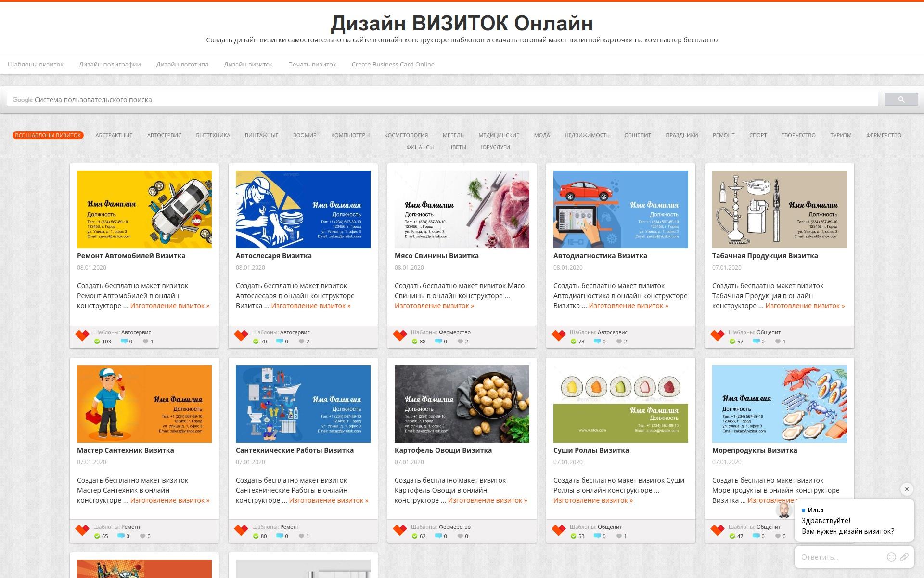Open Ремонт Автомобилей card thumbnail
This screenshot has height=578, width=924.
point(144,209)
